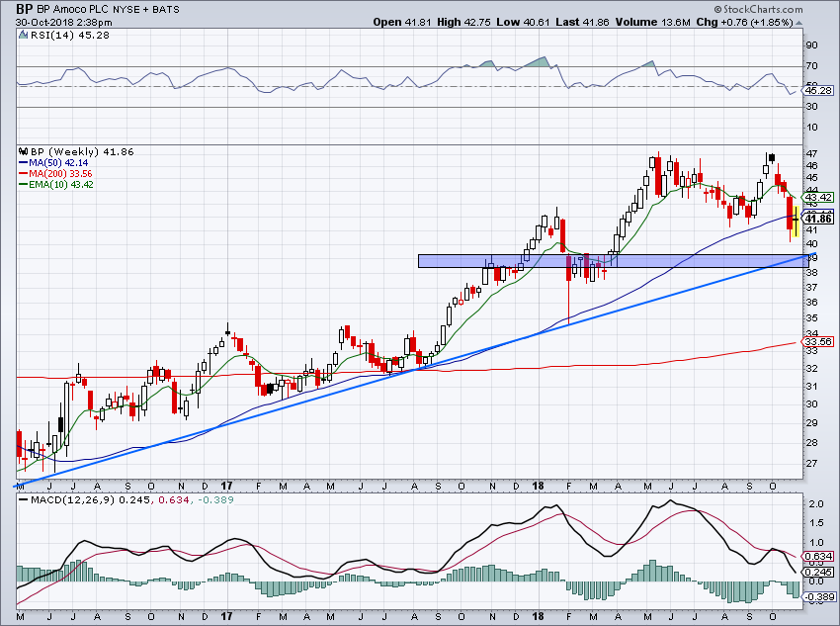840x626 pixels.
Task: Click the RSI indicator icon beside RSI(14)
Action: click(x=23, y=35)
